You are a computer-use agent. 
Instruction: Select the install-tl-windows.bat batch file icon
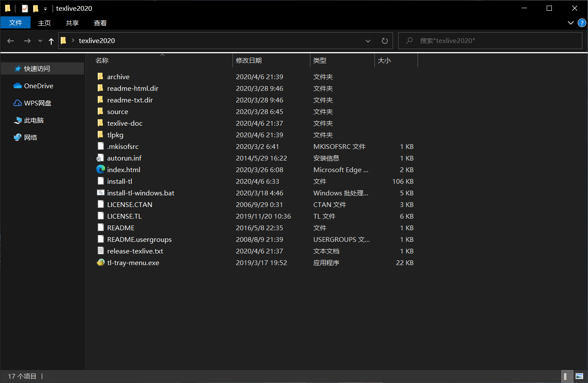point(100,193)
